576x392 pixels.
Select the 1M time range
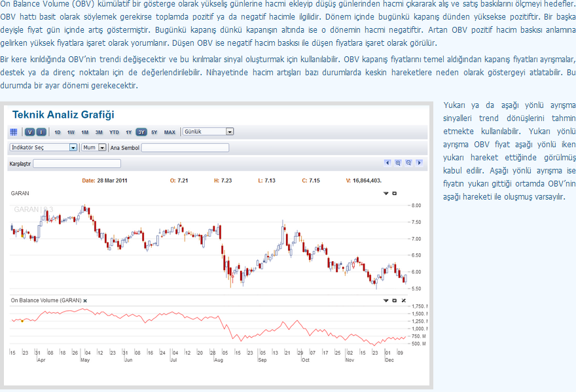[85, 132]
